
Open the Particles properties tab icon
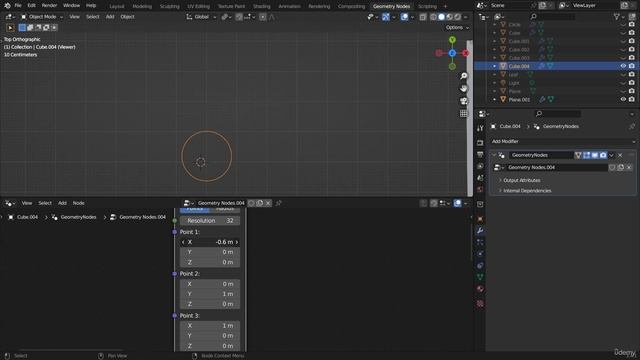click(x=480, y=242)
